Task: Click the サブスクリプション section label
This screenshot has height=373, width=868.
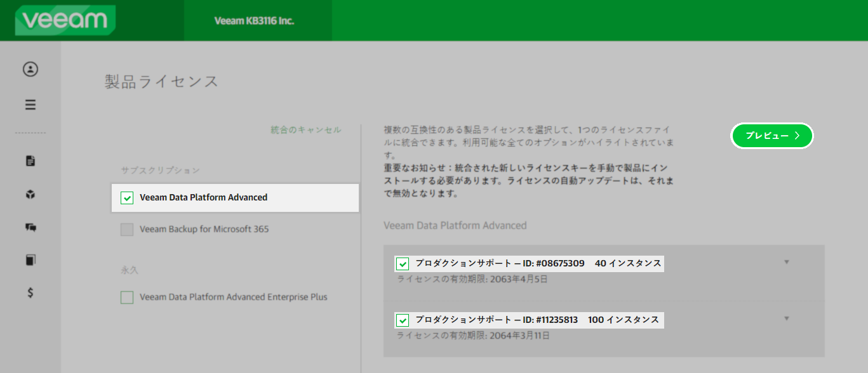Action: click(x=160, y=171)
